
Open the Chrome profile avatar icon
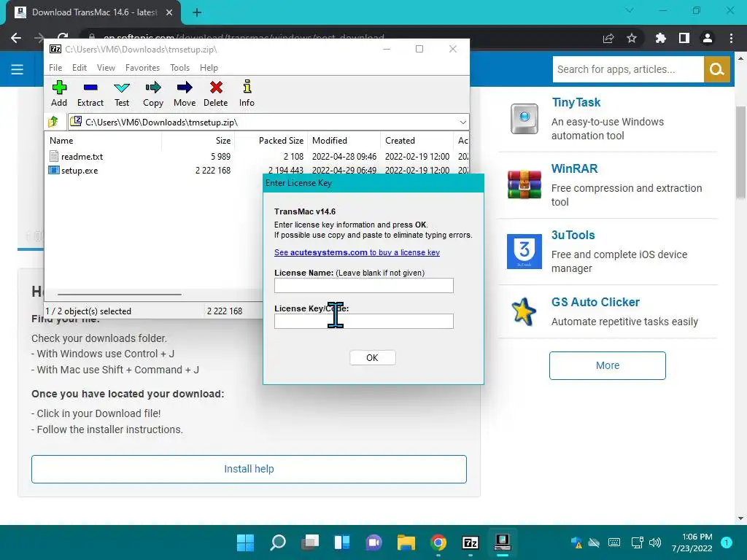click(x=708, y=38)
